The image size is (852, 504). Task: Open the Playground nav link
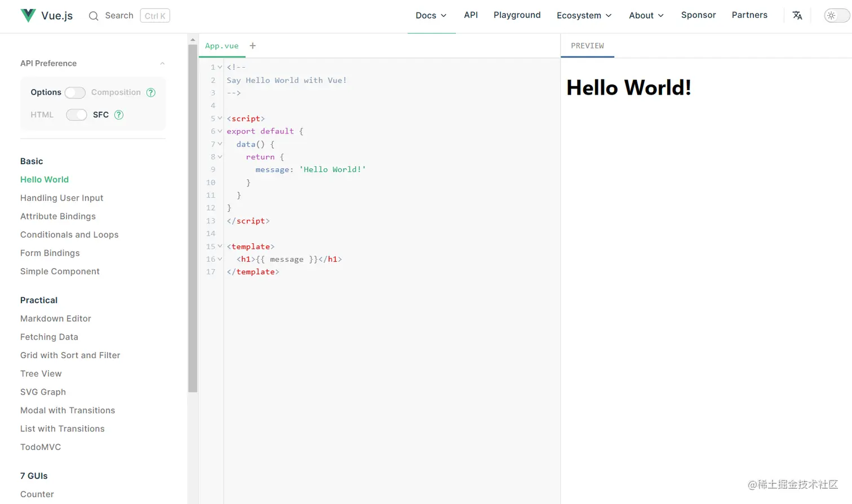(x=517, y=15)
